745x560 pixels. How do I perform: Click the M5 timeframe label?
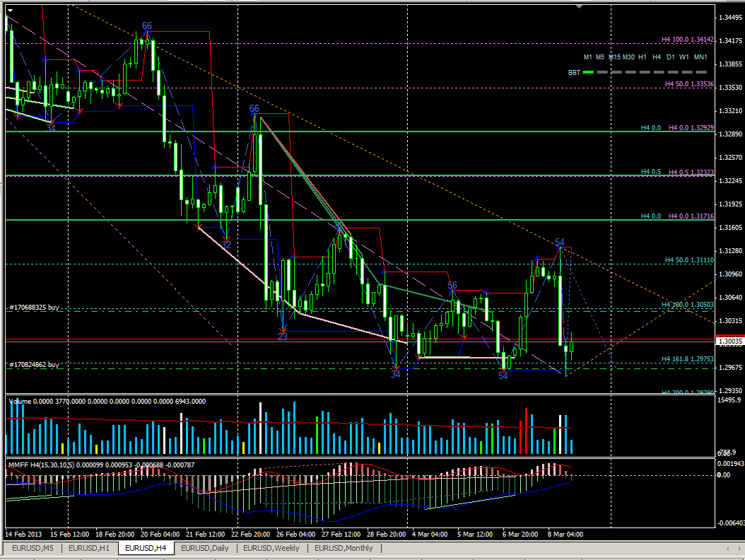pos(600,57)
